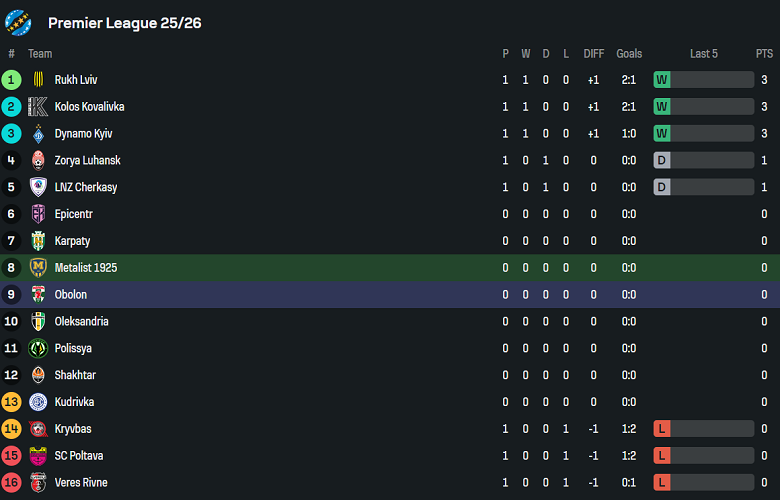Open the Premier League 25/26 title

(124, 23)
